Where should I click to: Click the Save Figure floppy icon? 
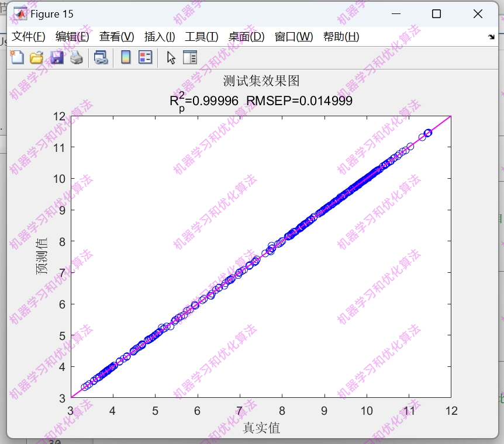(x=57, y=58)
